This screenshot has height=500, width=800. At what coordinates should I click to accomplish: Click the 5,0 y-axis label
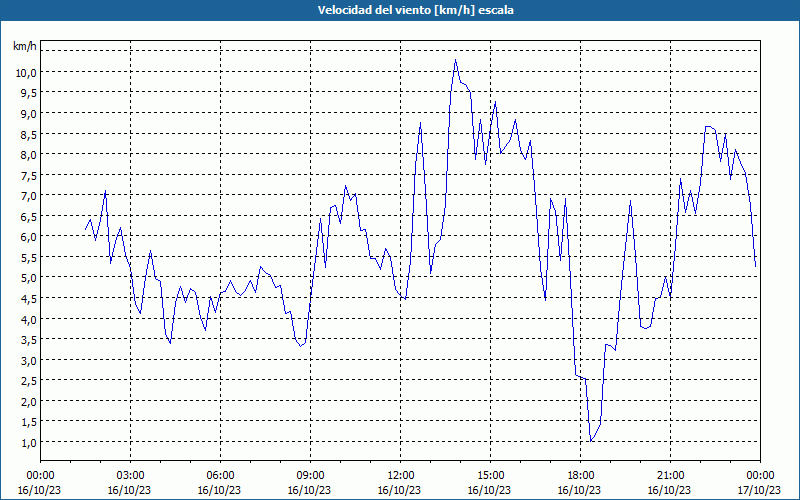tap(28, 278)
